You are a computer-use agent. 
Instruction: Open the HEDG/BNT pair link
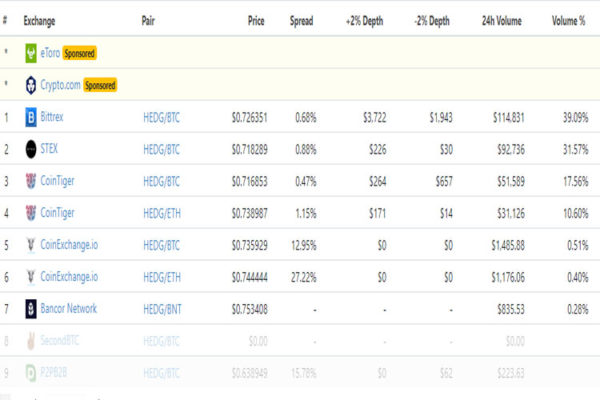pyautogui.click(x=162, y=309)
